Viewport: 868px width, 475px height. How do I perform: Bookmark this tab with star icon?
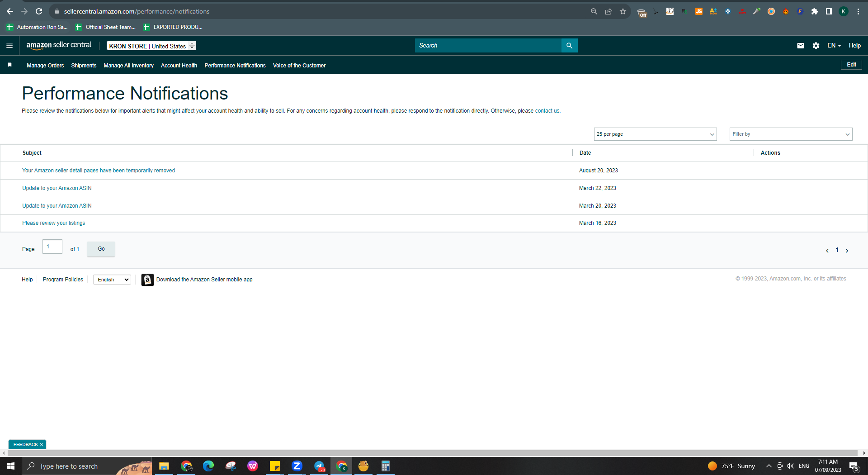pos(623,11)
